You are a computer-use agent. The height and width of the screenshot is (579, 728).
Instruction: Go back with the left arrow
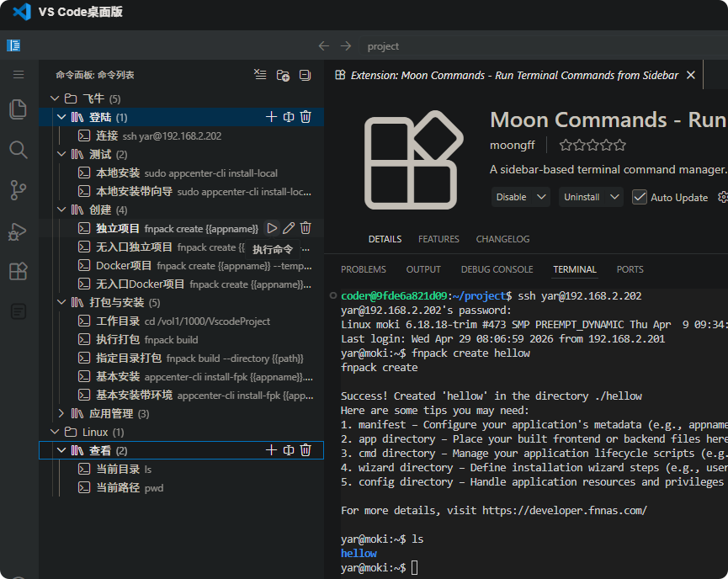tap(324, 46)
